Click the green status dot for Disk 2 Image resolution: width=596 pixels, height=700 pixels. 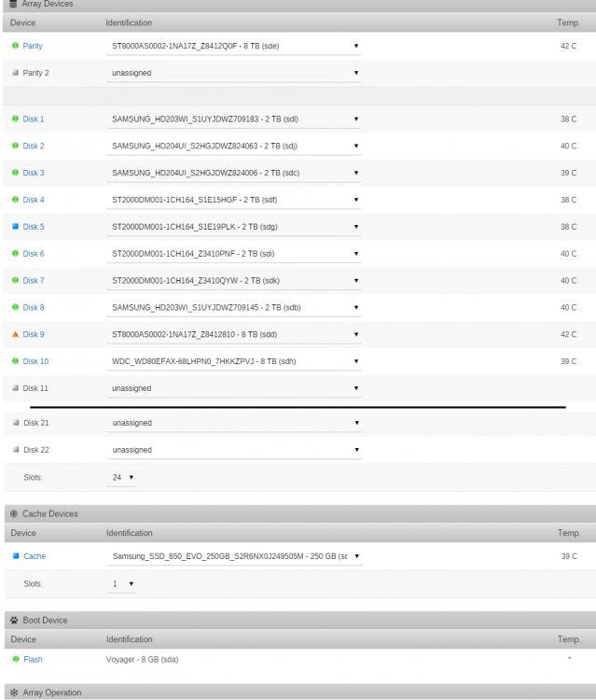[15, 146]
